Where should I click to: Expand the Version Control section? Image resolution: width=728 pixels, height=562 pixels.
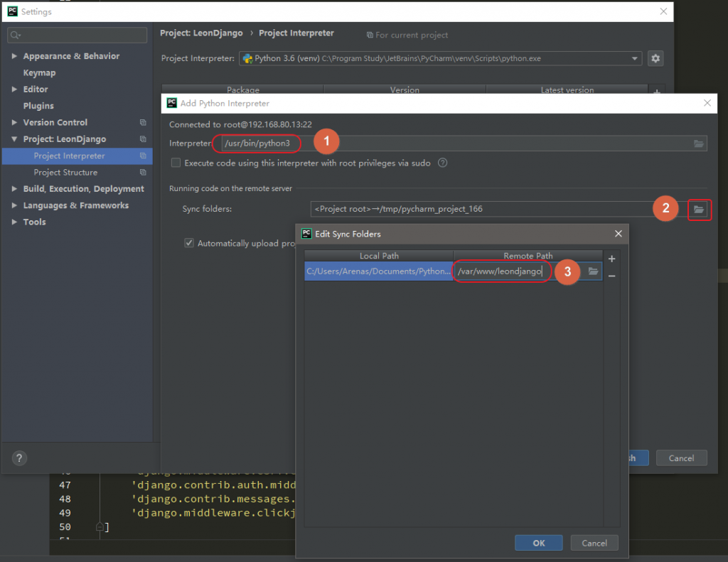(x=15, y=122)
